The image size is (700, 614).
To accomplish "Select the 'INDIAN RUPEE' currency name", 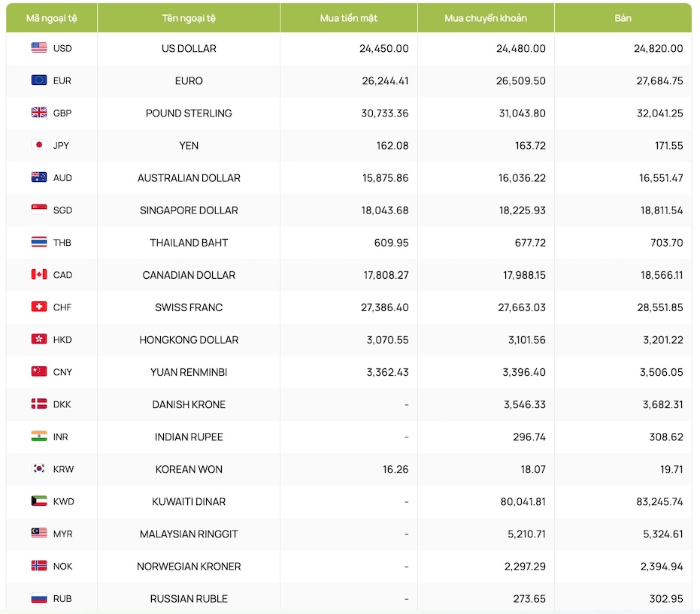I will tap(189, 437).
